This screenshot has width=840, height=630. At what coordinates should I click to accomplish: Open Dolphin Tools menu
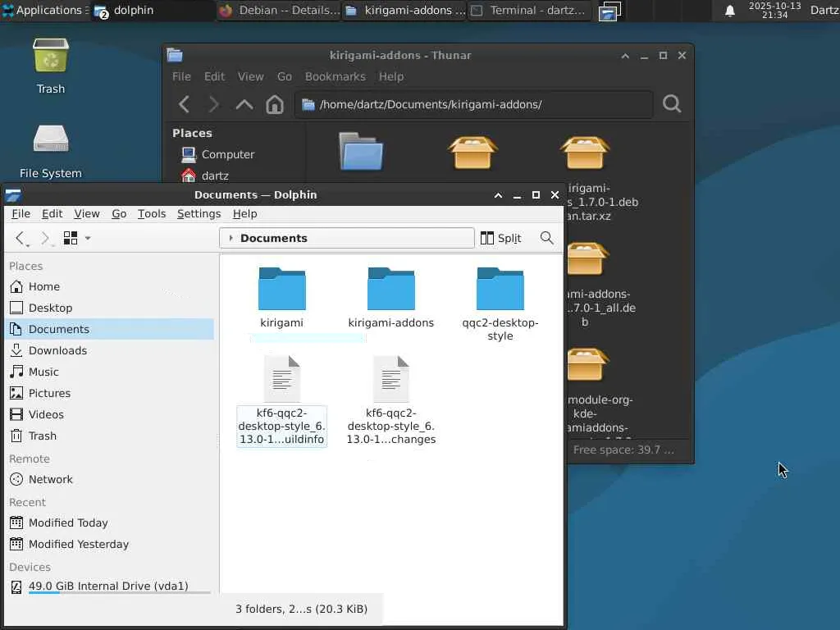tap(152, 214)
